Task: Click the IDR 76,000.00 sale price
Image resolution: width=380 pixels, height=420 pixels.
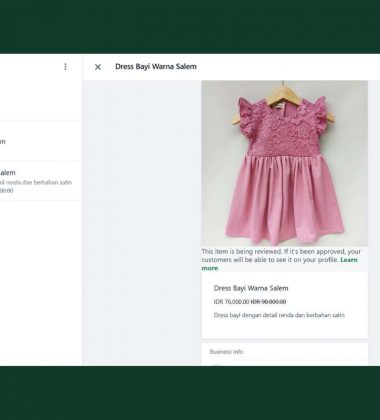Action: point(231,302)
